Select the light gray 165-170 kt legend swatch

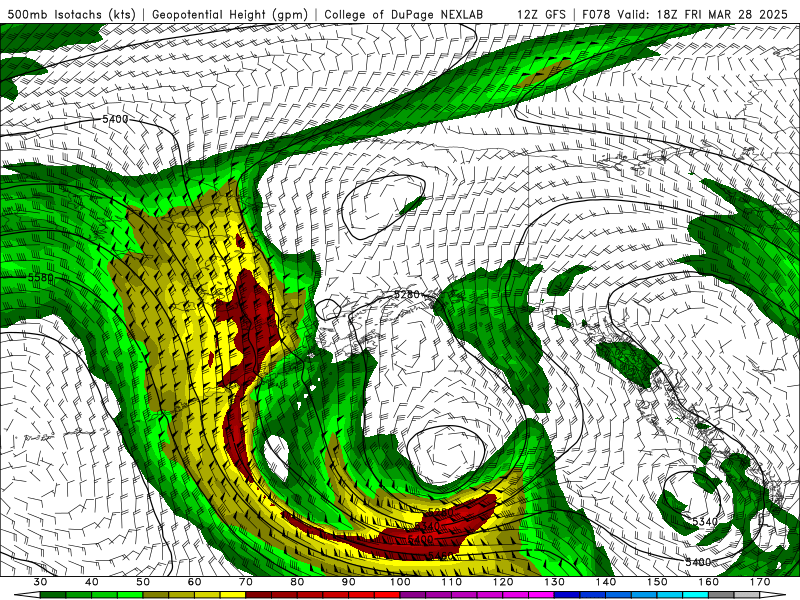coord(747,595)
